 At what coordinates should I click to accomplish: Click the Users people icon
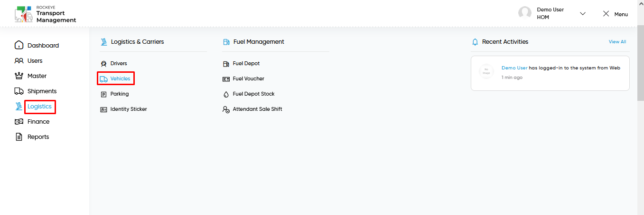click(x=19, y=60)
